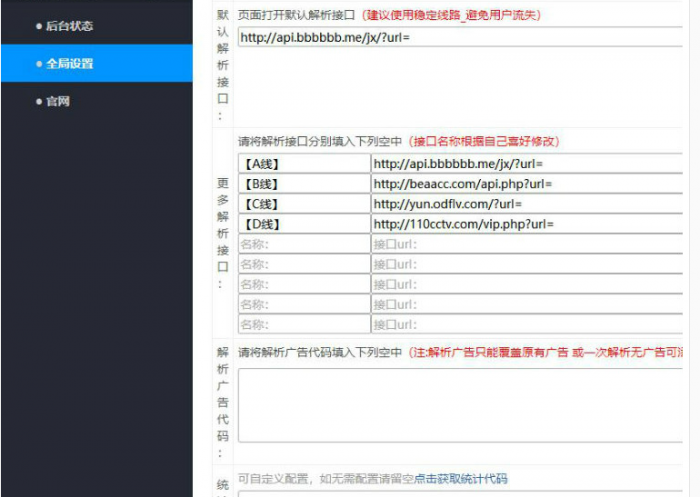The width and height of the screenshot is (700, 497).
Task: Focus the yun.odflv.com URL field
Action: pyautogui.click(x=527, y=204)
